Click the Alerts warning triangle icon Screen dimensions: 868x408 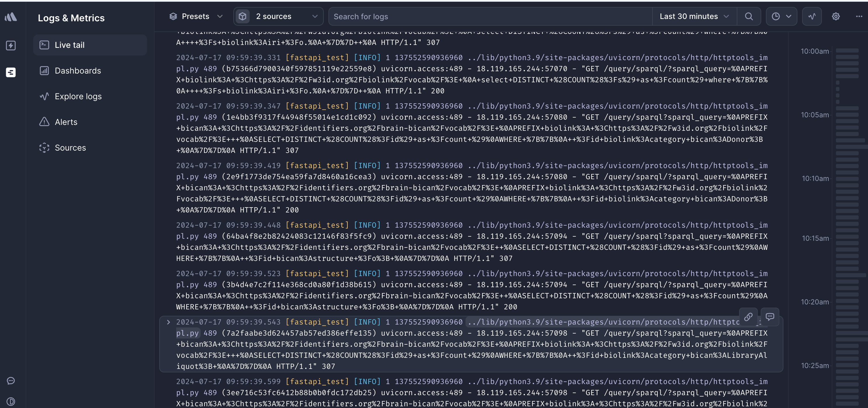[44, 122]
